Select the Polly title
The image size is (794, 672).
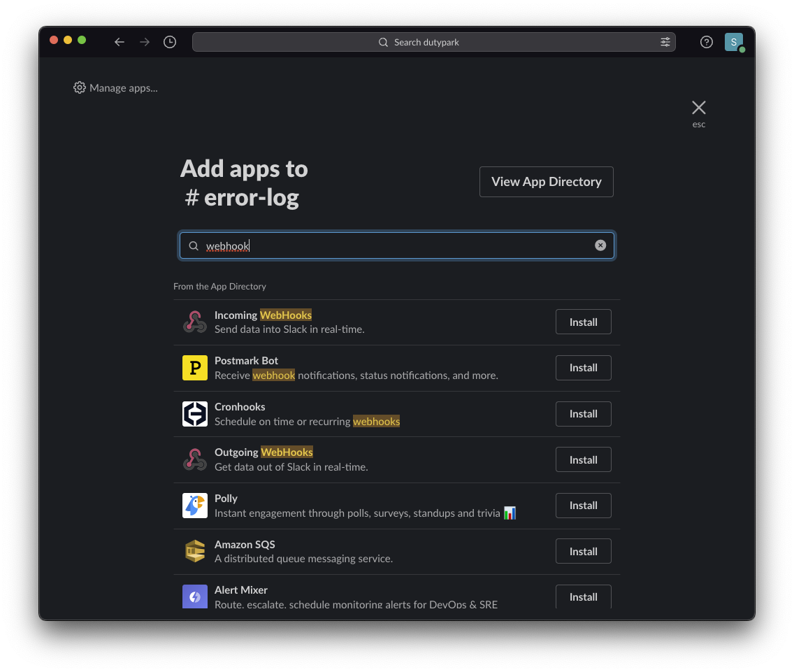[226, 498]
